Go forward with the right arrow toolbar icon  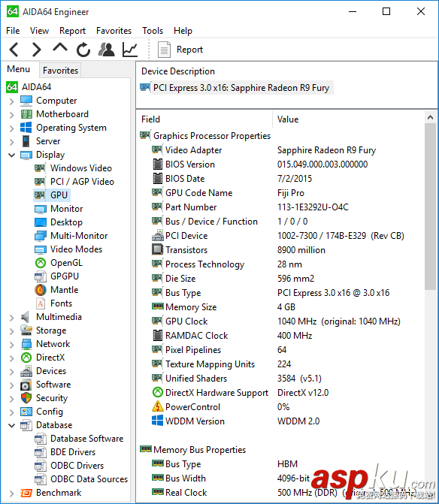[x=37, y=50]
